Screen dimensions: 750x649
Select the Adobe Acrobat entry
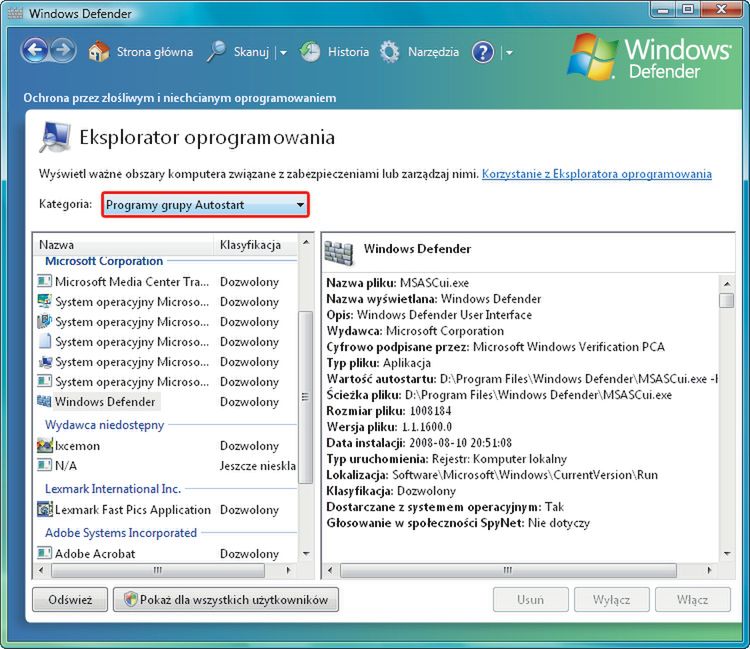[x=166, y=553]
